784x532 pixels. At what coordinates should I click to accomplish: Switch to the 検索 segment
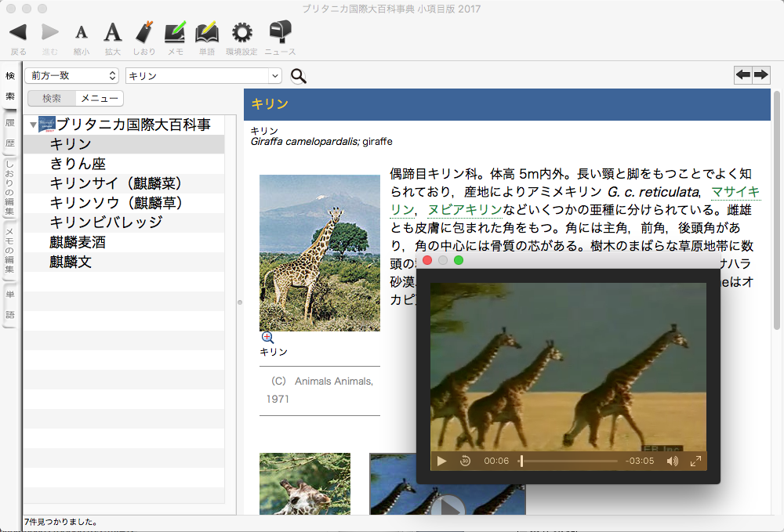click(52, 99)
